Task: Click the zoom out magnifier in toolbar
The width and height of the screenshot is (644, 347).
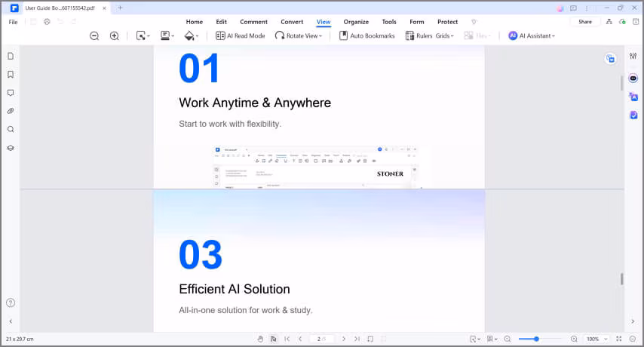Action: pyautogui.click(x=94, y=35)
